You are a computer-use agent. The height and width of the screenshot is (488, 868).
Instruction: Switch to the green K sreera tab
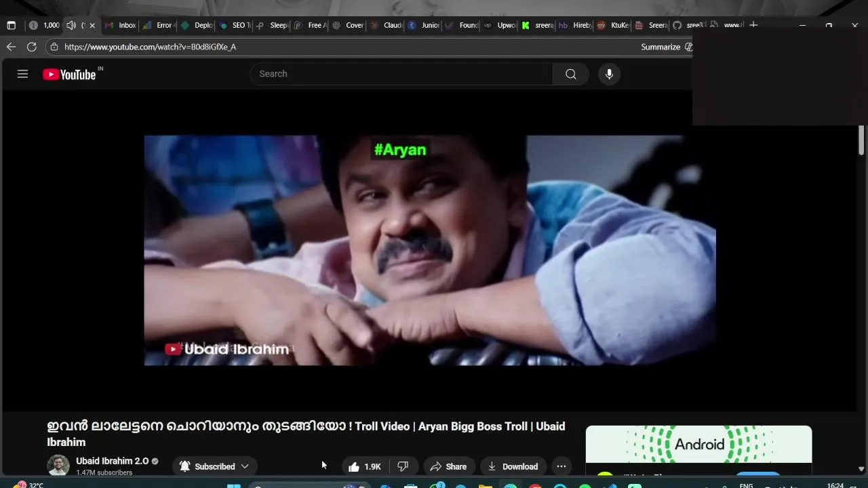(x=537, y=25)
